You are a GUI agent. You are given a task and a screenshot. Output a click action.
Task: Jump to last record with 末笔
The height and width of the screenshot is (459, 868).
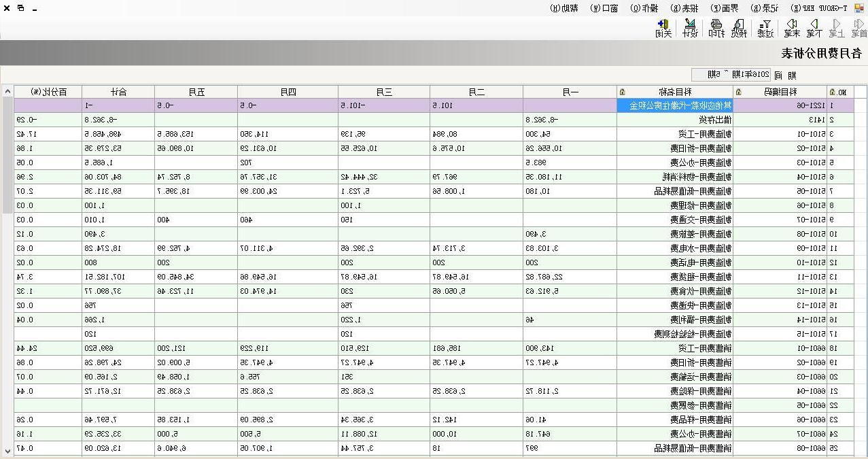tap(792, 28)
